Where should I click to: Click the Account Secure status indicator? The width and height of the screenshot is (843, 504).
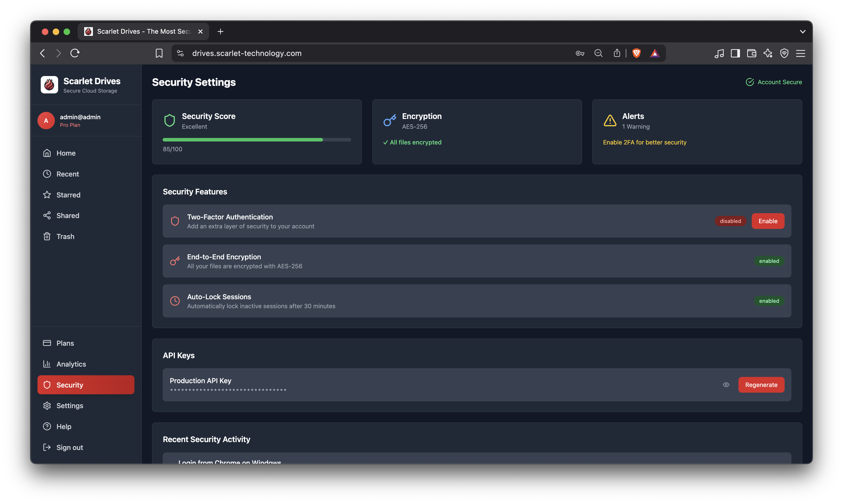(773, 82)
